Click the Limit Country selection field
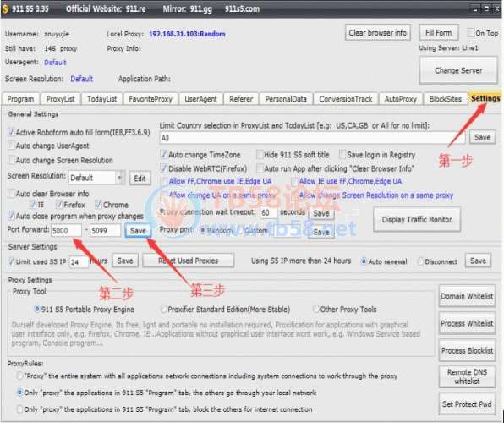 click(312, 138)
